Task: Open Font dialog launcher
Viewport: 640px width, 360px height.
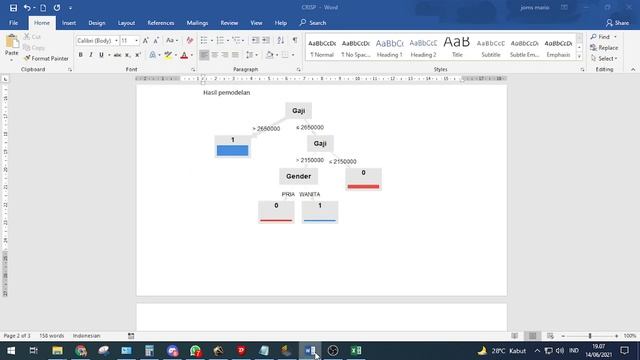Action: point(193,70)
